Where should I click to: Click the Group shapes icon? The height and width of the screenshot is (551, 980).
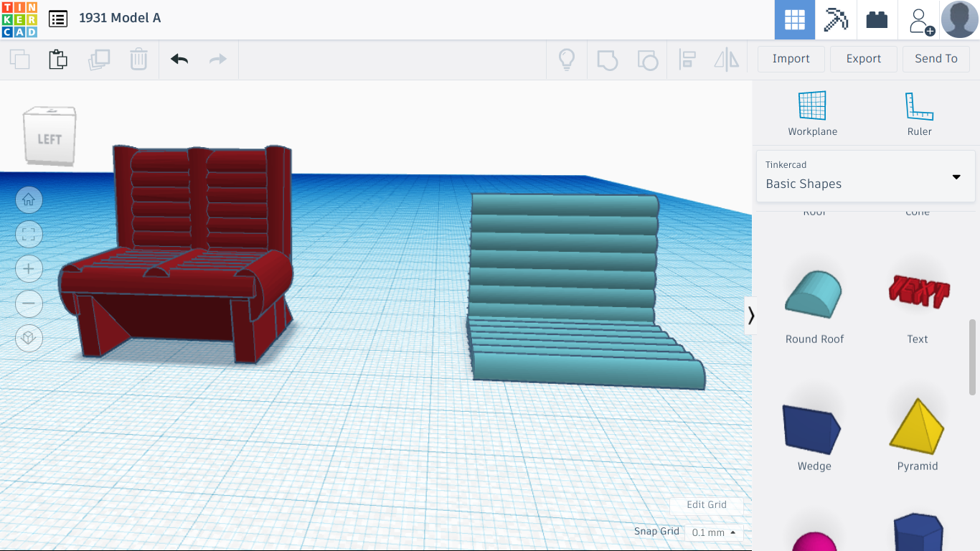[608, 59]
